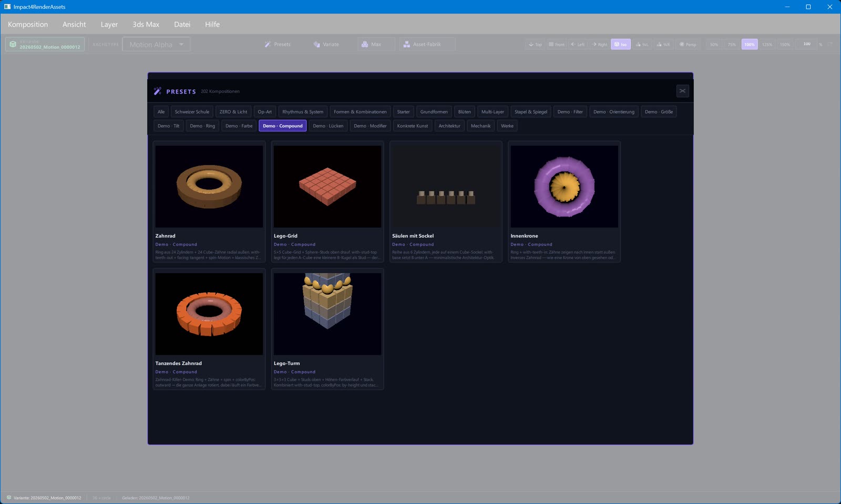Switch to Front view
The image size is (841, 504).
[x=557, y=44]
